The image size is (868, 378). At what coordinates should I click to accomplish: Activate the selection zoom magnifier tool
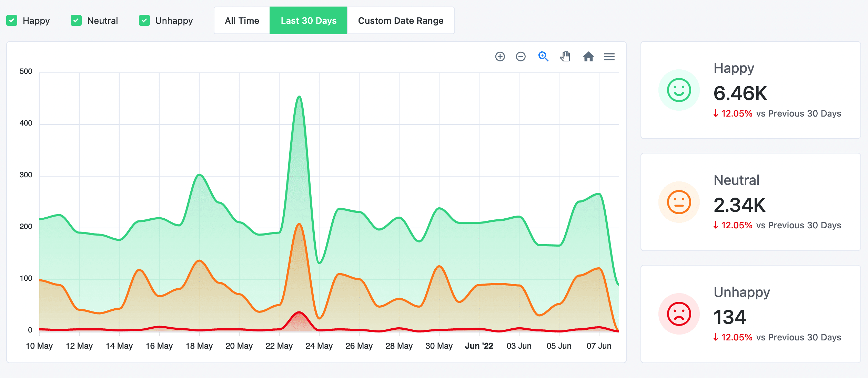[x=543, y=57]
